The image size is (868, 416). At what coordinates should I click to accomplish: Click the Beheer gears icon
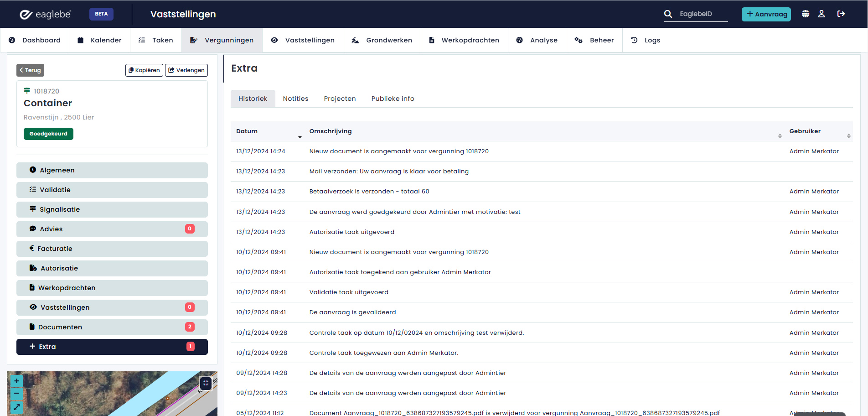click(579, 40)
